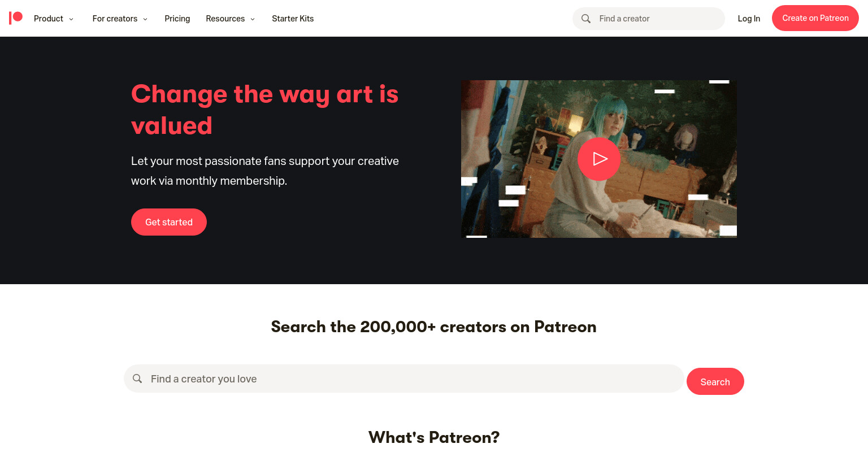This screenshot has width=868, height=461.
Task: Click the Get started button
Action: 169,222
